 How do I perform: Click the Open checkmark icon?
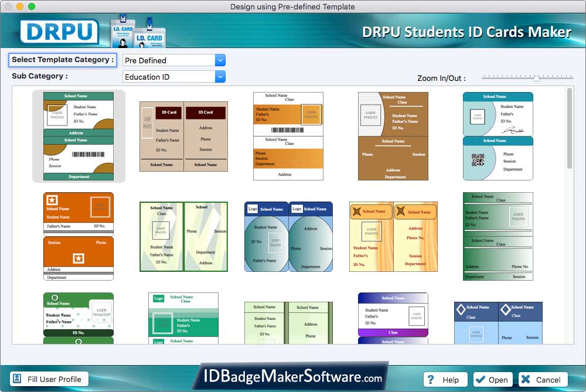[x=481, y=380]
